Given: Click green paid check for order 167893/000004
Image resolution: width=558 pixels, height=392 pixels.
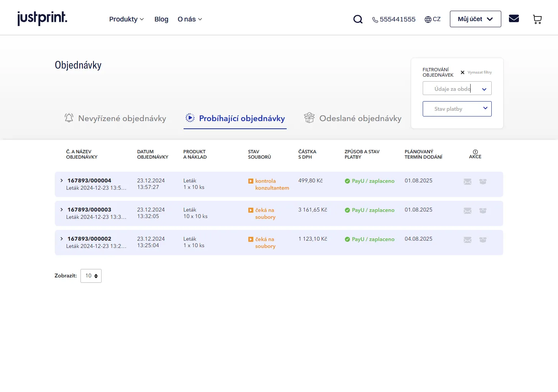Looking at the screenshot, I should pos(347,181).
